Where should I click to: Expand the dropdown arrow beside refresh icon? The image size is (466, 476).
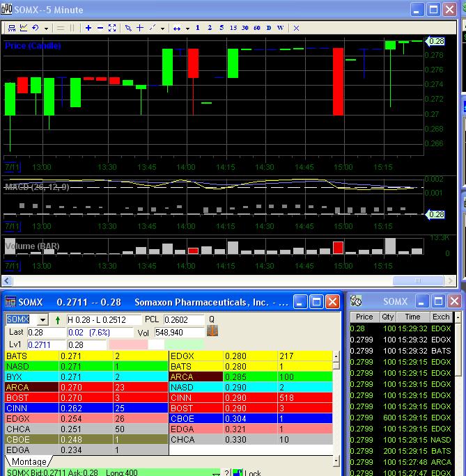pyautogui.click(x=46, y=29)
